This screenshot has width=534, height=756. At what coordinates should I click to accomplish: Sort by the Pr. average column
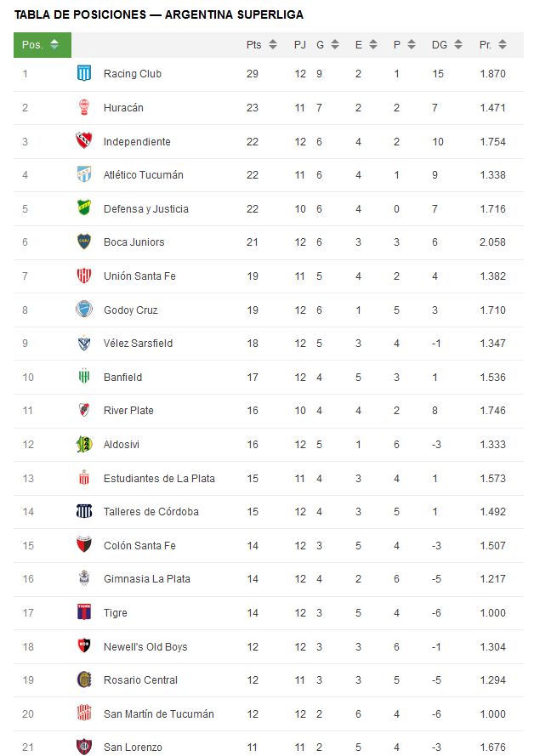click(492, 45)
